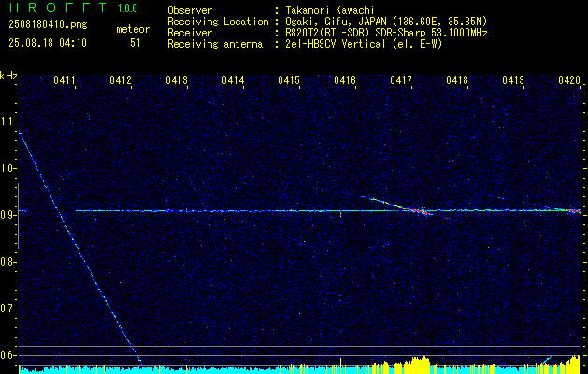Click the time axis label 0417
The width and height of the screenshot is (588, 374).
coord(401,79)
